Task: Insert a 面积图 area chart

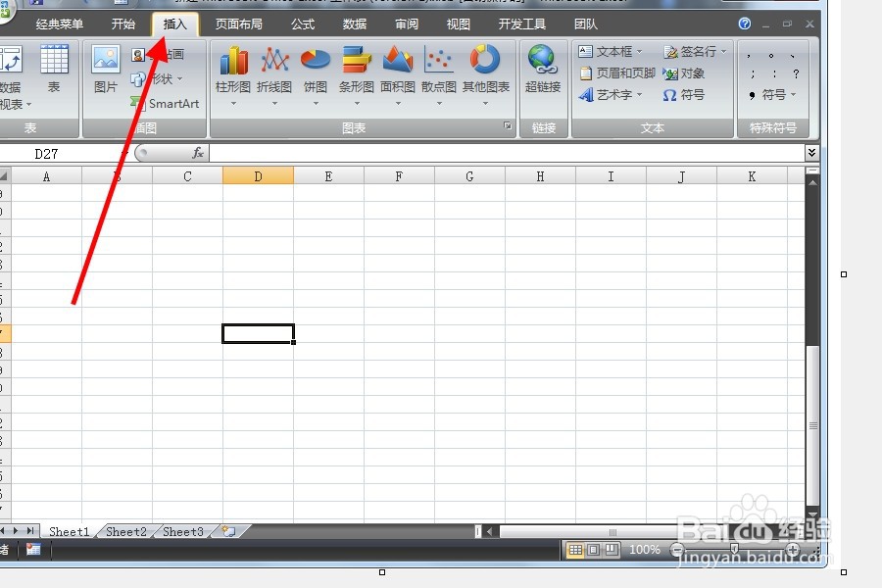Action: pos(398,74)
